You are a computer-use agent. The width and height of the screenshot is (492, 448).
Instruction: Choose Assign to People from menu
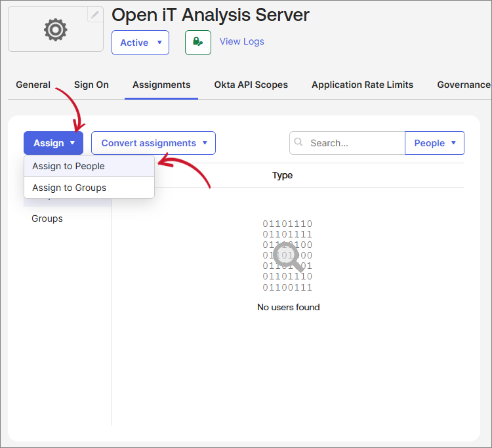tap(89, 166)
